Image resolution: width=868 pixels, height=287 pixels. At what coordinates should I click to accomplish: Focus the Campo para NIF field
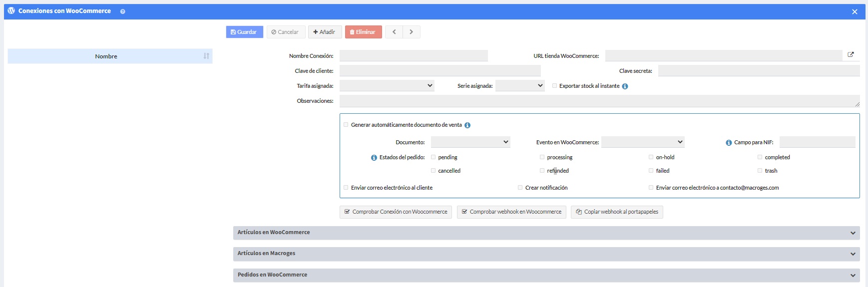click(818, 142)
